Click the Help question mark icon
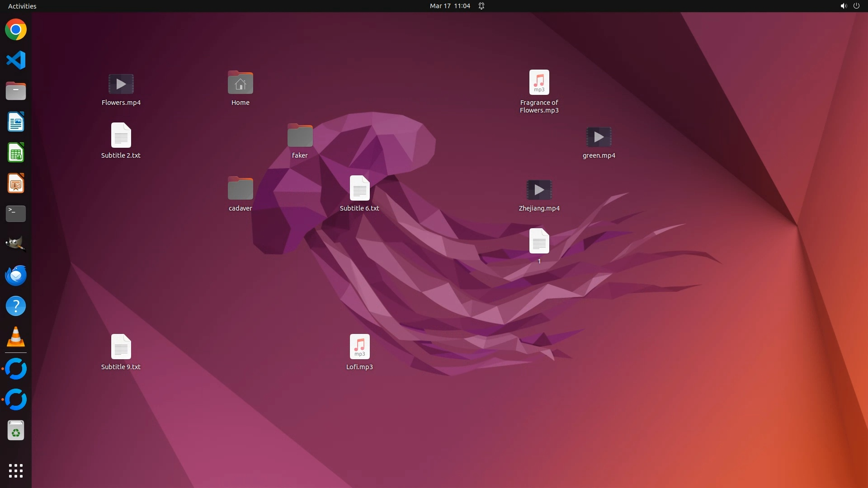 pyautogui.click(x=16, y=306)
